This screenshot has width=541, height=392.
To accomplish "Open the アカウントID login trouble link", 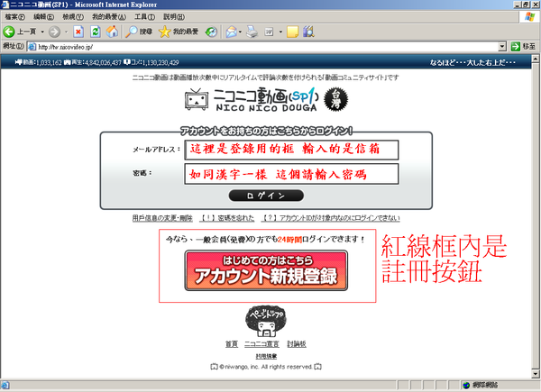I will coord(331,218).
